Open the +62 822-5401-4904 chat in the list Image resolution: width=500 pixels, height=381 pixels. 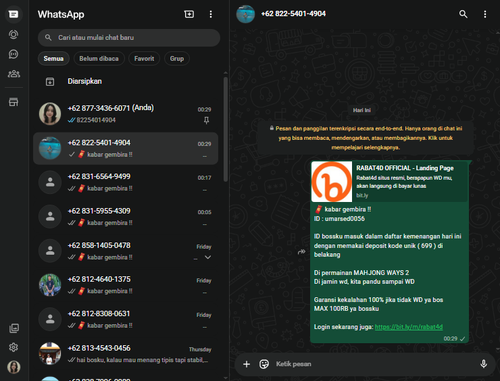(x=126, y=148)
